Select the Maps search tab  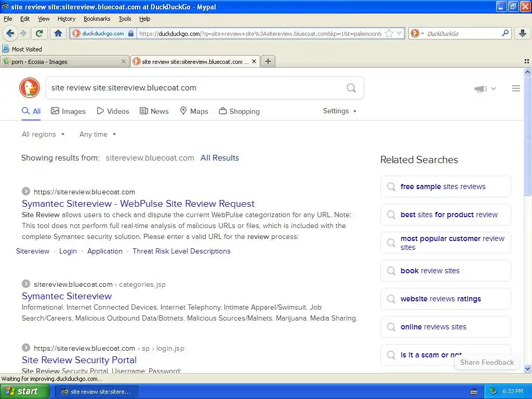[194, 111]
